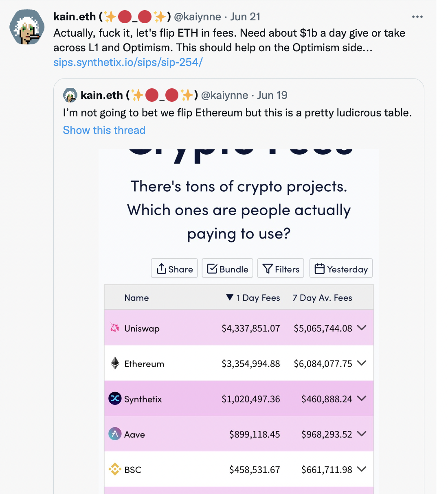Click Show this thread

pyautogui.click(x=104, y=130)
